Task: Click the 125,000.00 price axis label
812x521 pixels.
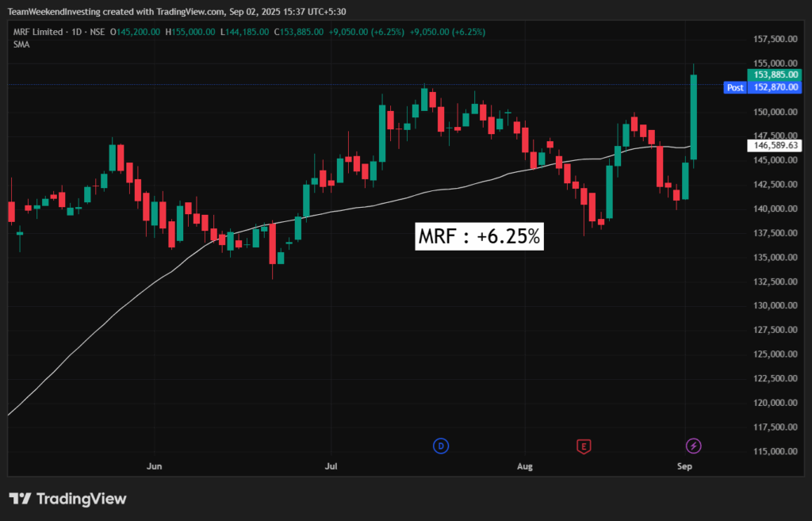Action: click(x=776, y=354)
